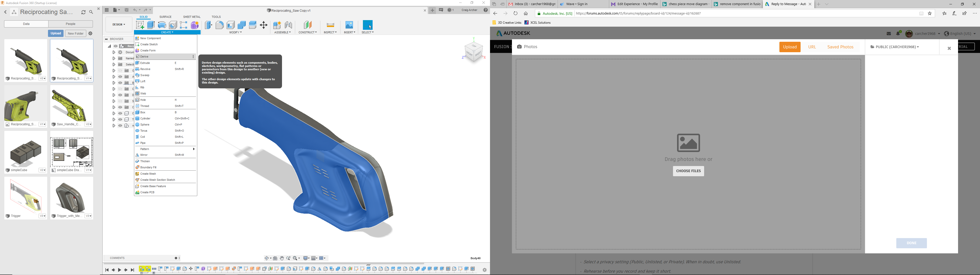
Task: Click the blue Upload button in data panel
Action: coord(56,33)
